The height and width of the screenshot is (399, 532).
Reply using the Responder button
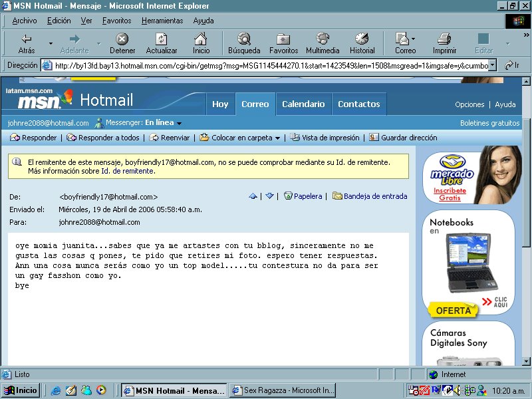tap(33, 138)
